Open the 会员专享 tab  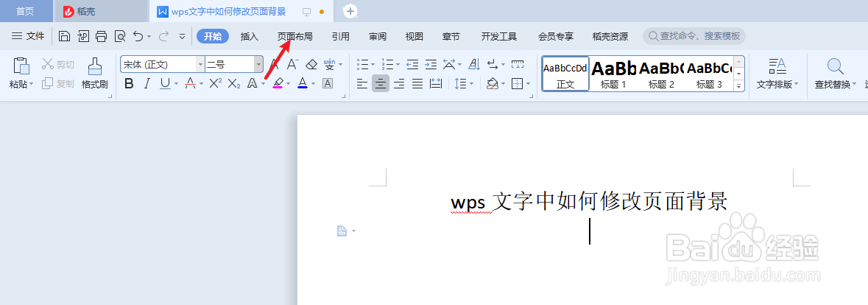click(x=556, y=37)
